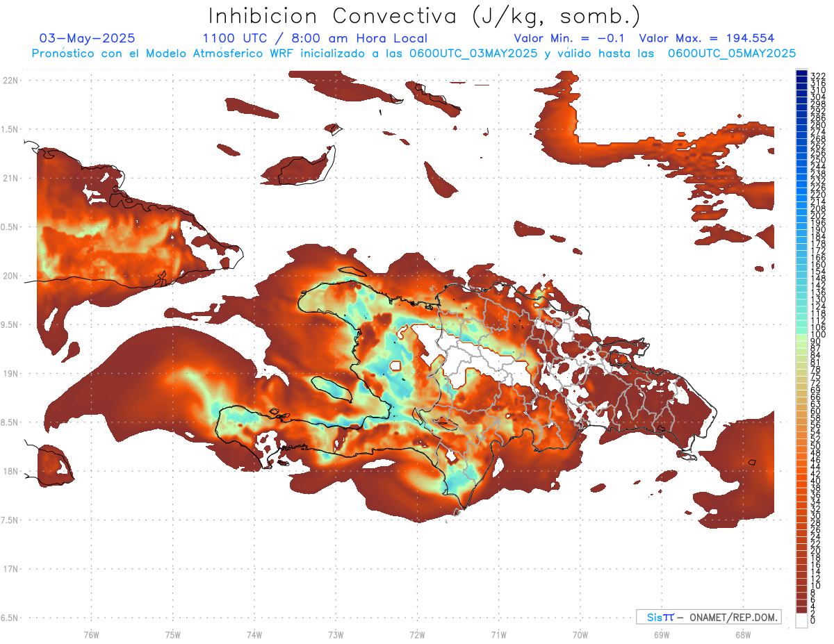Click the 21N latitude label
The height and width of the screenshot is (644, 834).
pyautogui.click(x=11, y=178)
